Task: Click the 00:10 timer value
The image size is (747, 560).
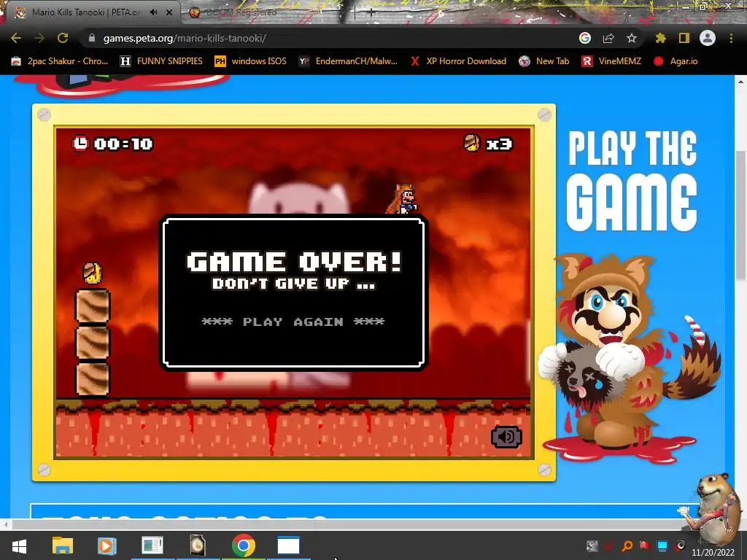Action: point(123,144)
